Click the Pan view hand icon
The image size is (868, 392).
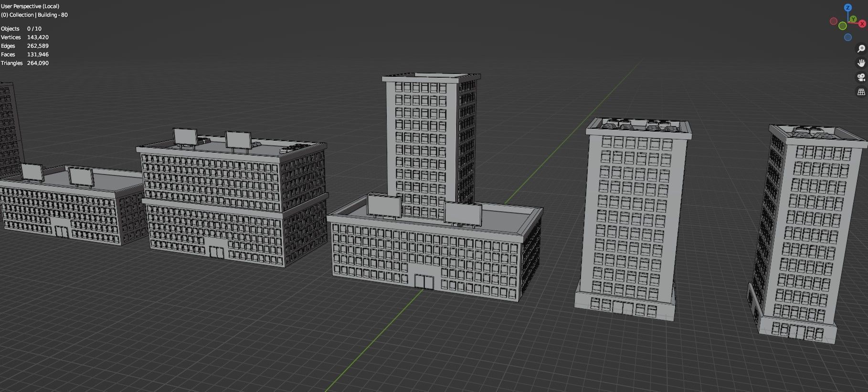[861, 63]
